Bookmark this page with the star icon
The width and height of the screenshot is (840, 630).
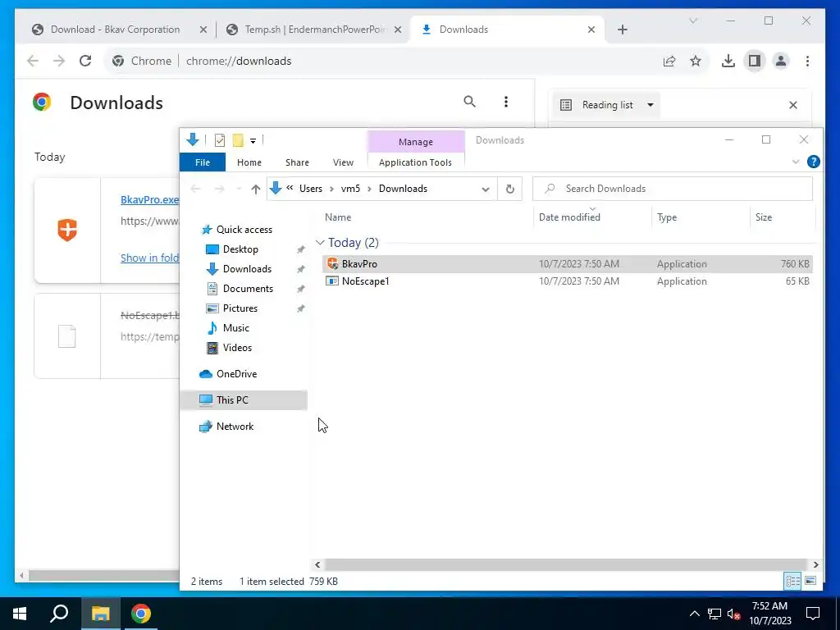click(696, 61)
